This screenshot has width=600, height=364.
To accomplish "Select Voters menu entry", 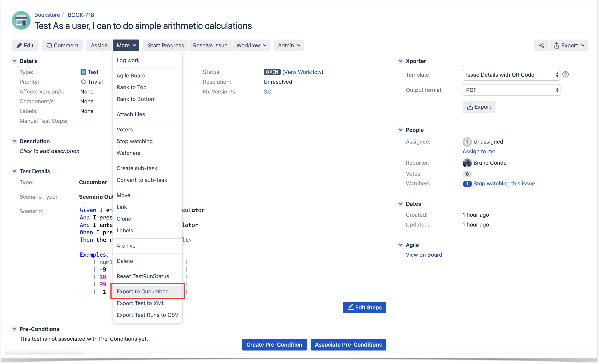I will [148, 130].
